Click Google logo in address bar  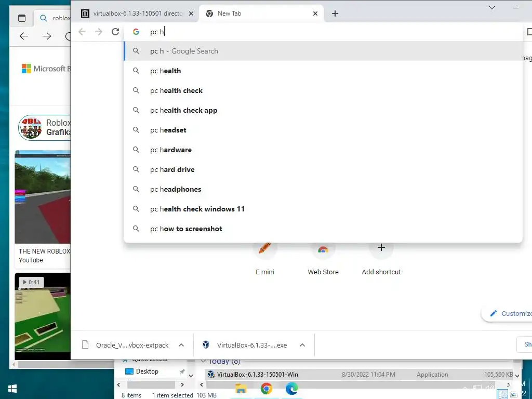coord(136,32)
